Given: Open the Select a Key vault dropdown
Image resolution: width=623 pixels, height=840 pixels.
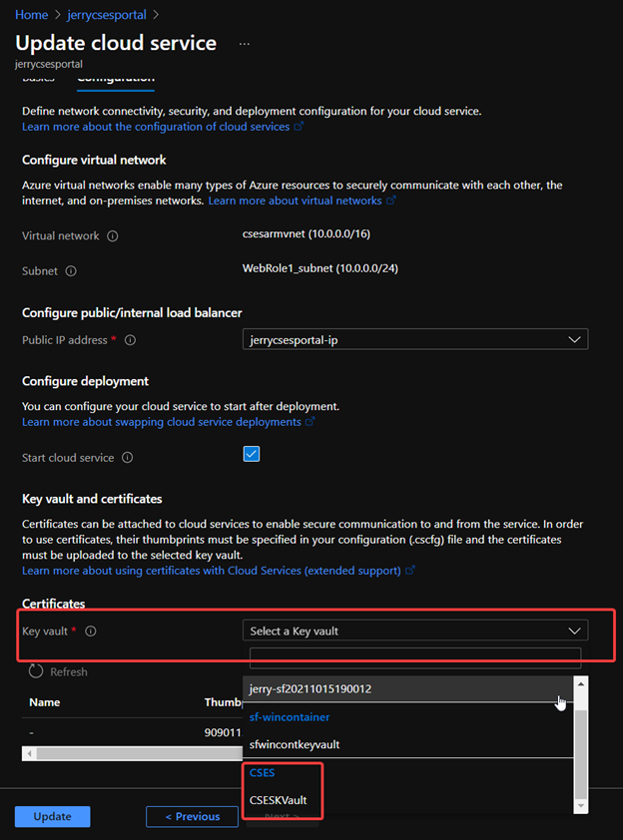Looking at the screenshot, I should pyautogui.click(x=415, y=630).
